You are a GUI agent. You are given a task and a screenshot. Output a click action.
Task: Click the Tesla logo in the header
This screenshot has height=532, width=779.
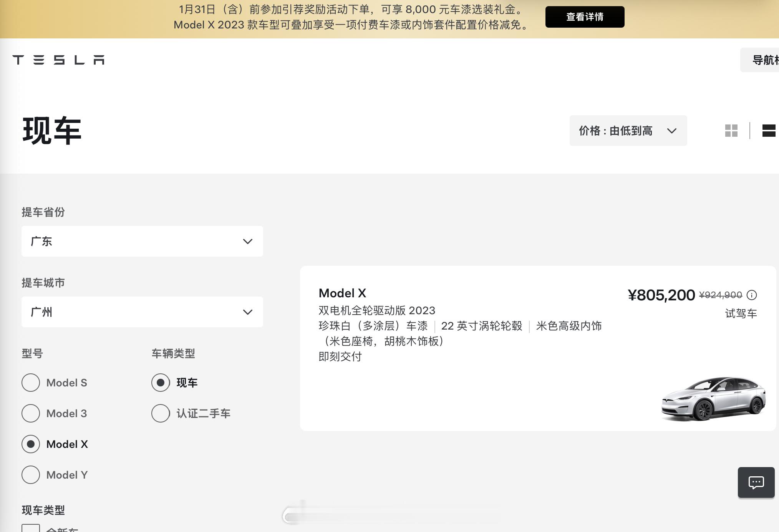59,60
